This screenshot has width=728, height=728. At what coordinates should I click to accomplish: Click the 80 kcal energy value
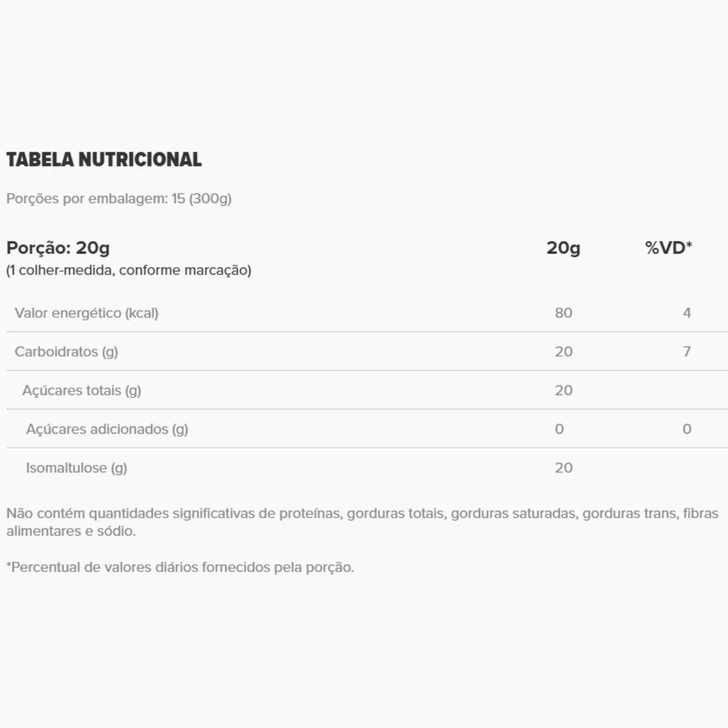coord(563,313)
